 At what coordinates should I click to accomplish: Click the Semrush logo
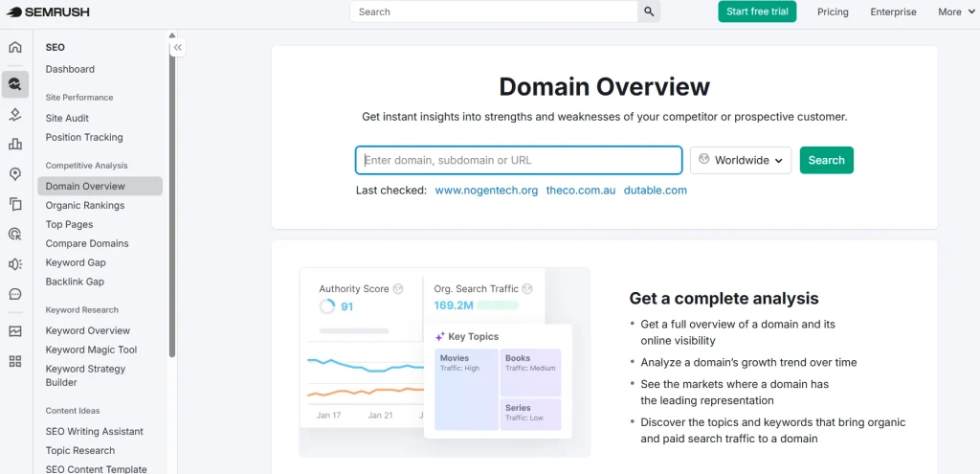click(x=48, y=11)
